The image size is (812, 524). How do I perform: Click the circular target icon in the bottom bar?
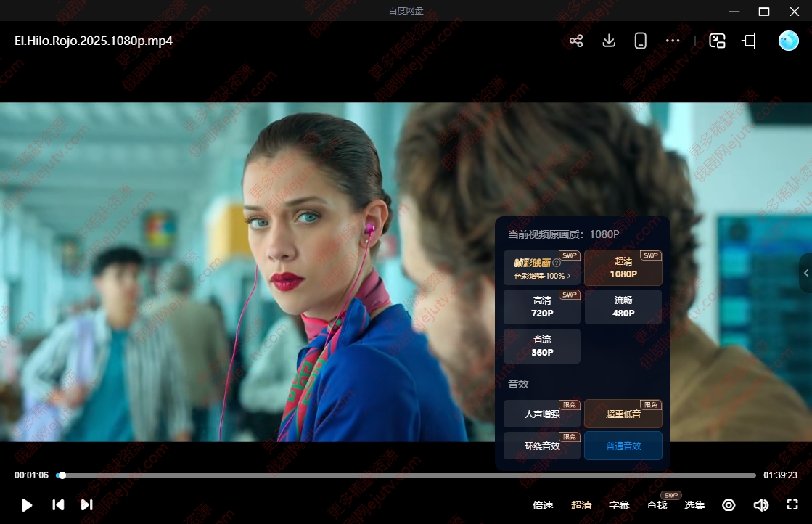[x=729, y=505]
